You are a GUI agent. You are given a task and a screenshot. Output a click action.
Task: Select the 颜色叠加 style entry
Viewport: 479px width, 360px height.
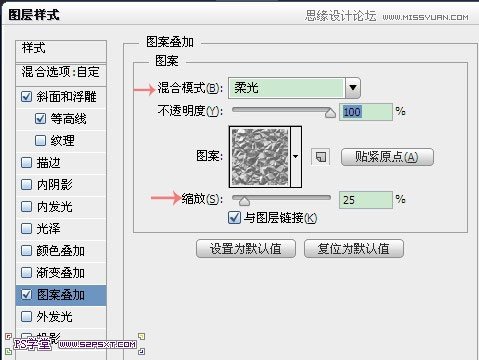tap(61, 250)
